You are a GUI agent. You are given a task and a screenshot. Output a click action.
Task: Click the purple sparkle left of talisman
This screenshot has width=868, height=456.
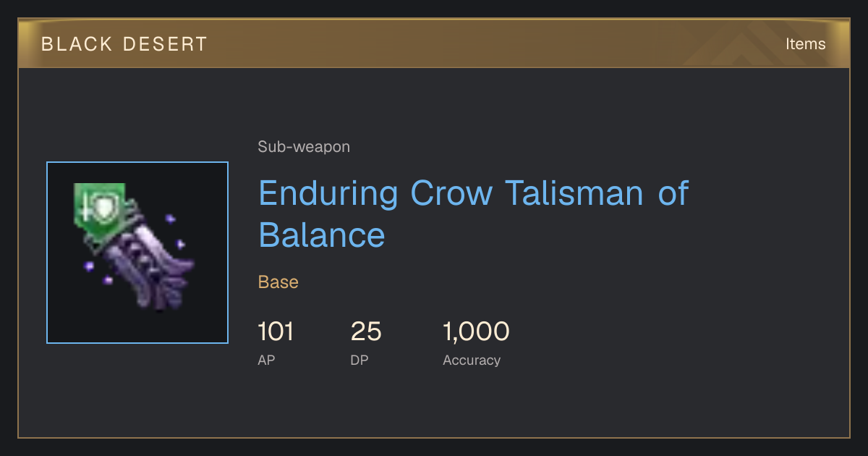pos(89,266)
